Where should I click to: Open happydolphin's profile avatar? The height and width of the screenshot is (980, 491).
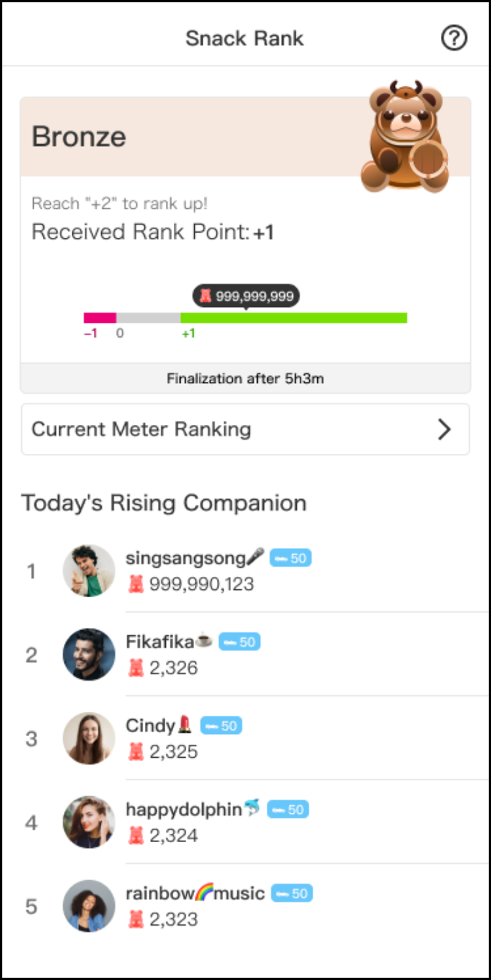coord(89,823)
